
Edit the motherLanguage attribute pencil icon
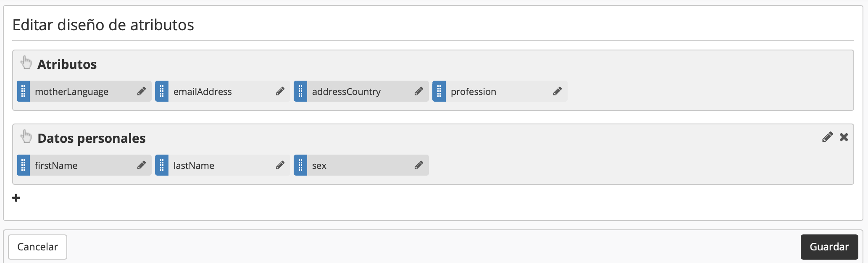pos(142,91)
